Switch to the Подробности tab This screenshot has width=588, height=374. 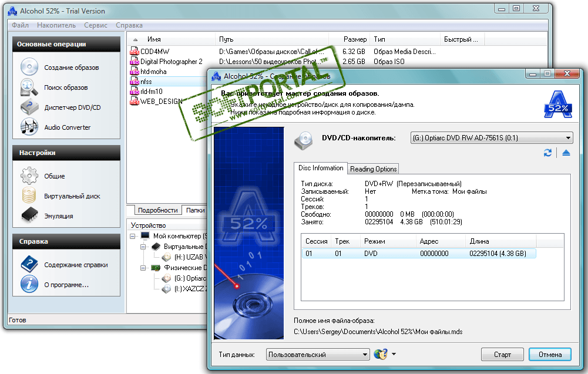(157, 210)
